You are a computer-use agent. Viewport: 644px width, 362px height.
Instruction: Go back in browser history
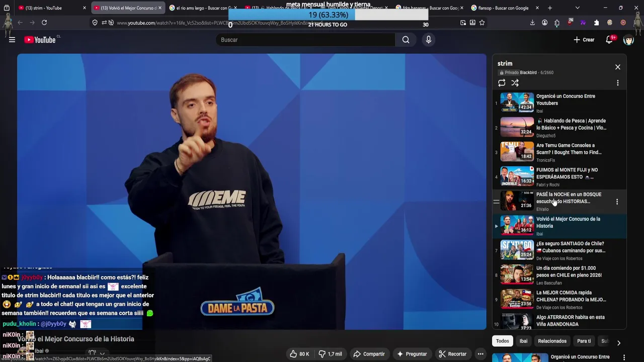tap(20, 23)
